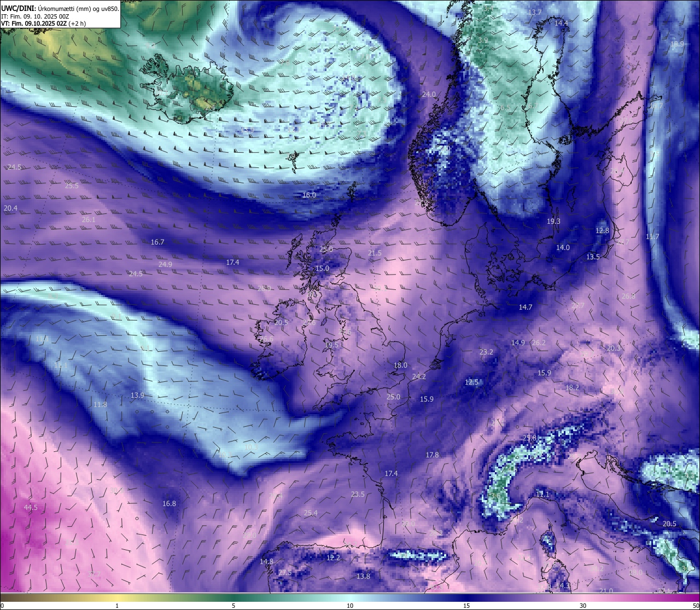Click the 14.8 value label
700x610 pixels.
pos(266,561)
